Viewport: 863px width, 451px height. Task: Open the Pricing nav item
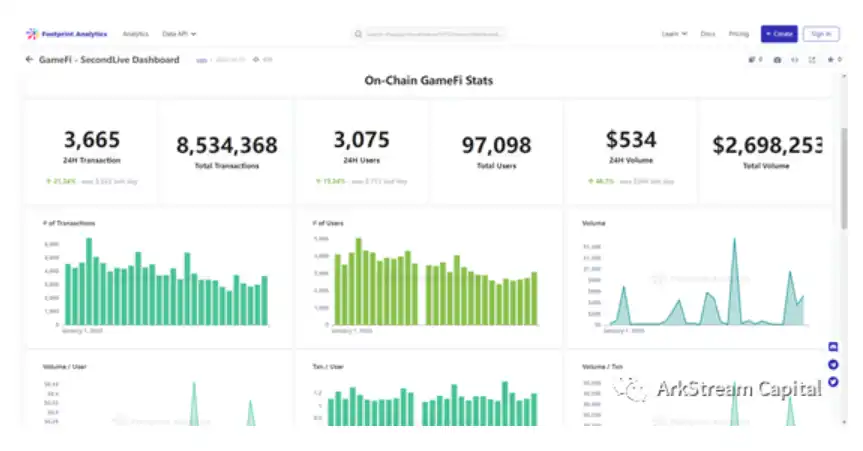739,34
